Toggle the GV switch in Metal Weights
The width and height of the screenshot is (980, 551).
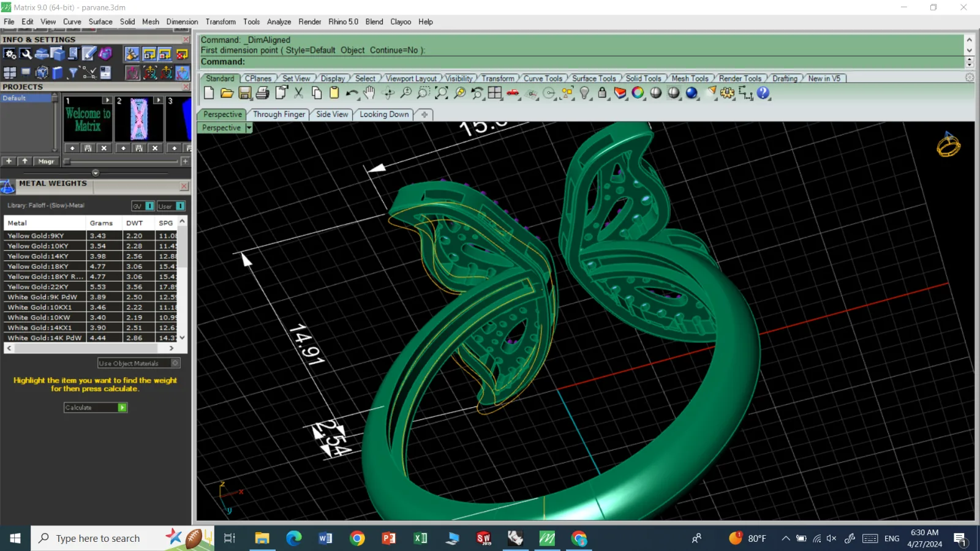coord(143,206)
